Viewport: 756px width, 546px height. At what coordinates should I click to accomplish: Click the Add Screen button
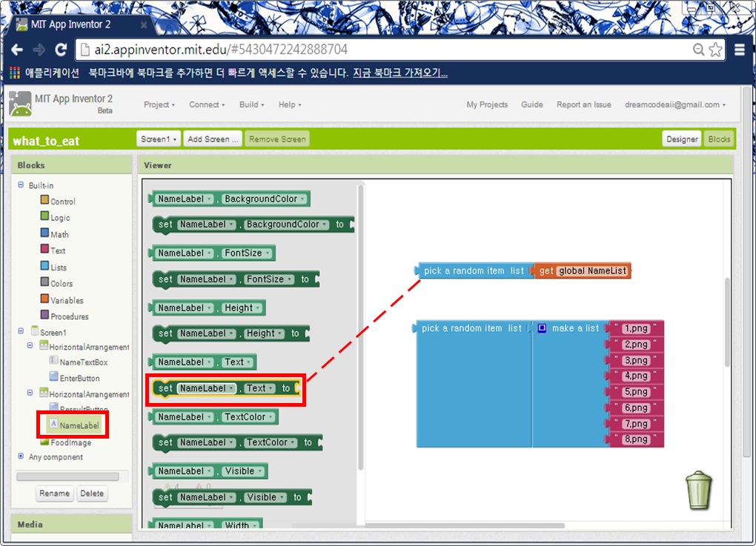tap(213, 139)
